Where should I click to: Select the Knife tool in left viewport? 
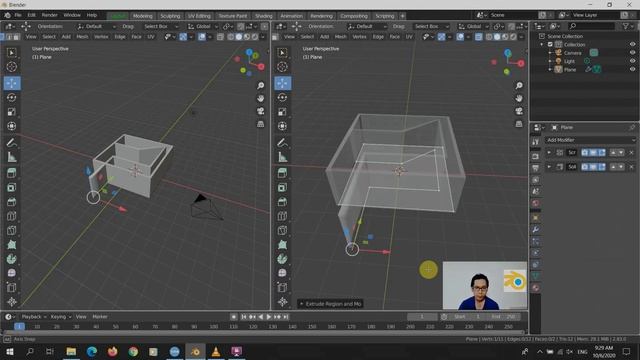[11, 231]
